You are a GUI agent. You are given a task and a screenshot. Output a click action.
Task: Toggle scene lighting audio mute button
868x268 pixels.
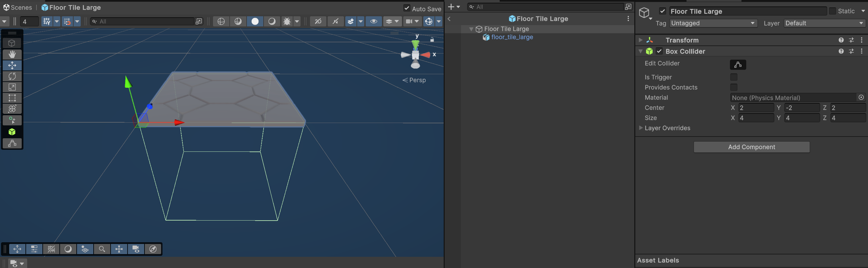tap(335, 21)
